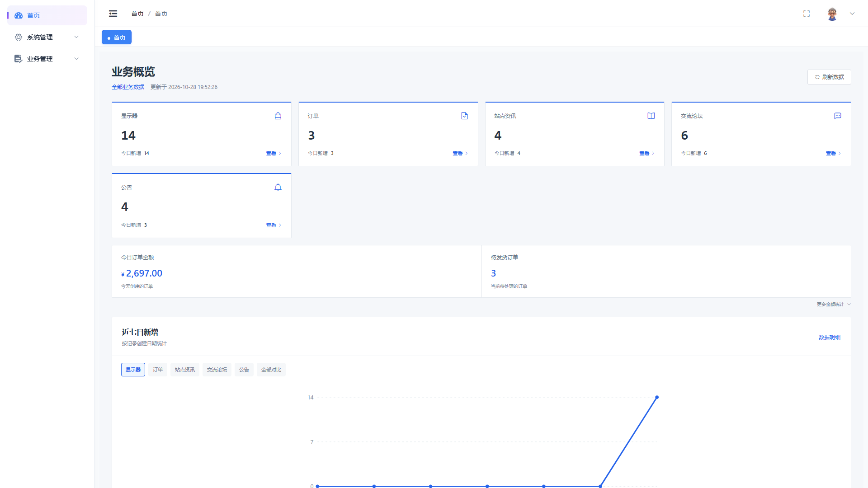The image size is (868, 488).
Task: Select the 公告 chart filter tab
Action: tap(244, 370)
